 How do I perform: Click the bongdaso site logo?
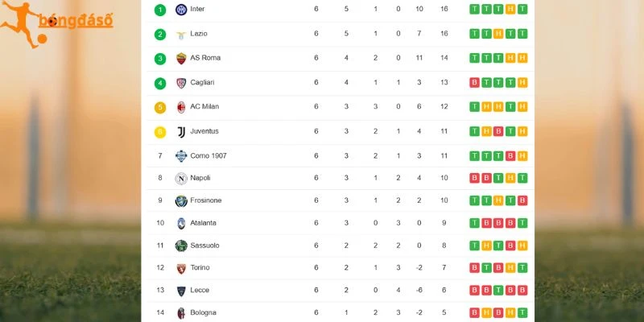(56, 24)
